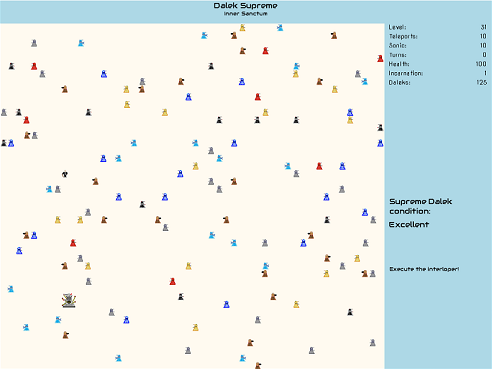Click the Health value readout

tap(481, 64)
